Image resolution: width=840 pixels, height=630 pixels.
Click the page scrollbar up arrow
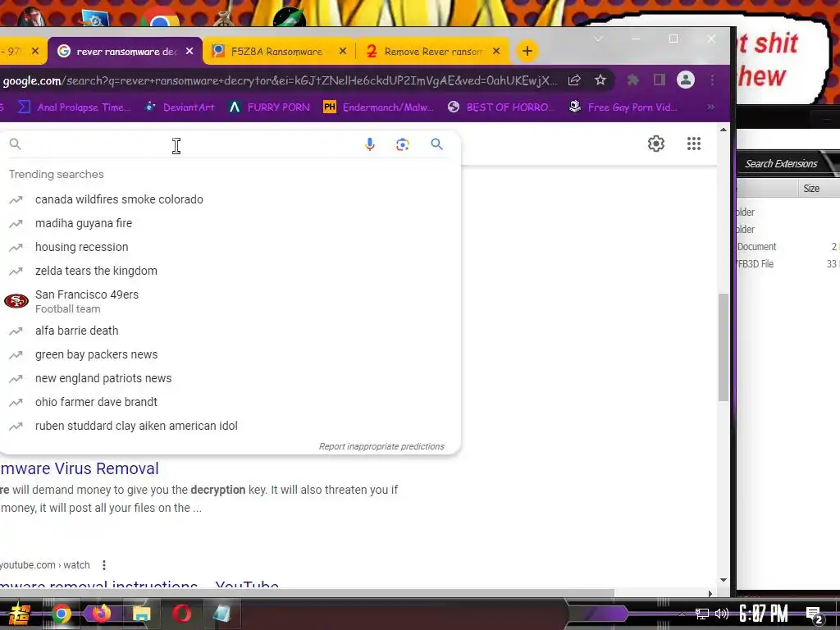tap(724, 130)
